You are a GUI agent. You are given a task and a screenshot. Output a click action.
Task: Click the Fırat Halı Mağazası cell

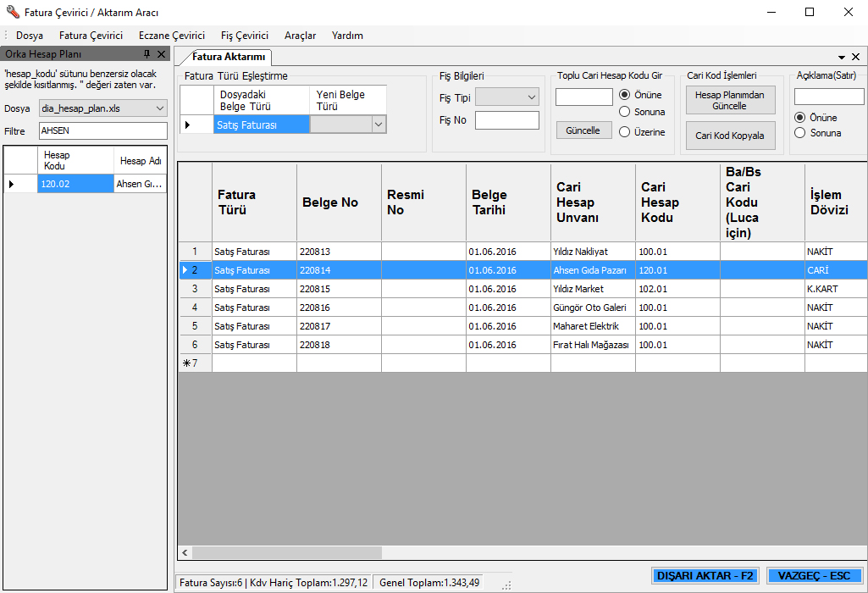593,345
